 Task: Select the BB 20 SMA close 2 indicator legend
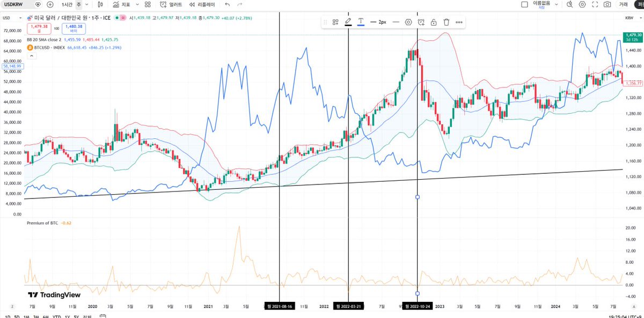point(45,40)
